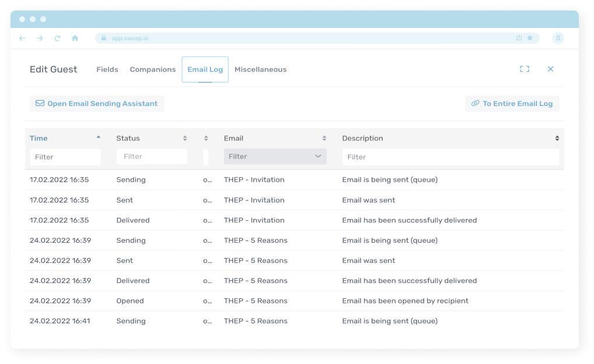
Task: Click the share icon in the address bar
Action: 519,38
